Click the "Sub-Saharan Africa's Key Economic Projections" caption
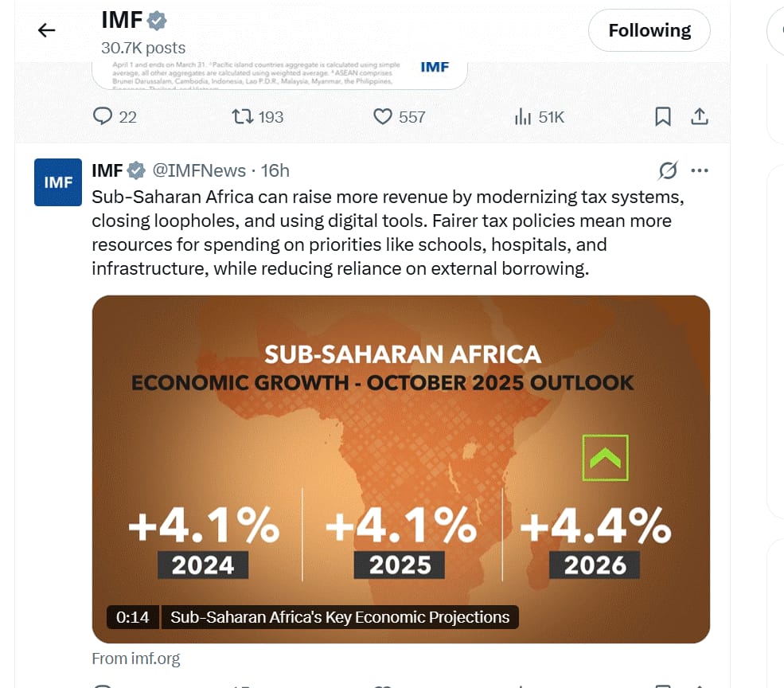Screen dimensions: 784x688 pos(340,617)
